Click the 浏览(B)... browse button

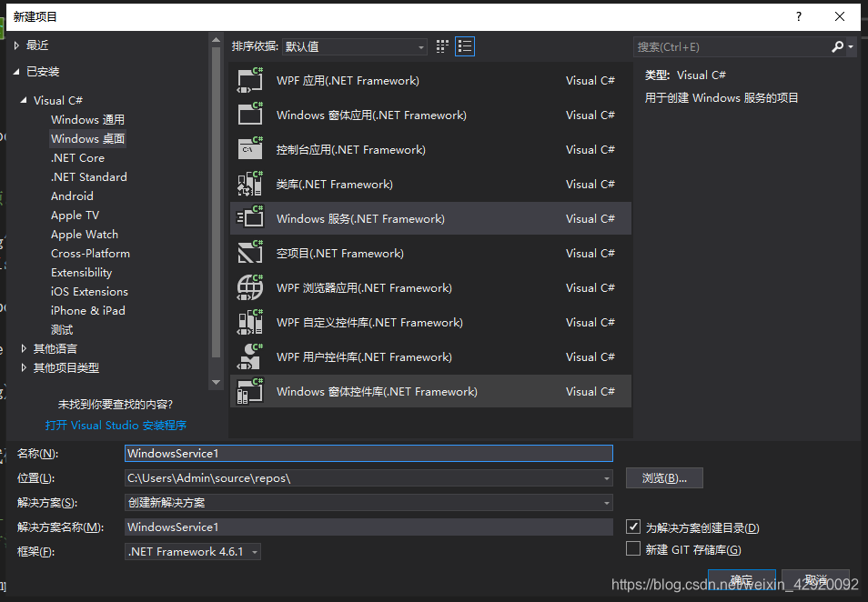point(664,478)
